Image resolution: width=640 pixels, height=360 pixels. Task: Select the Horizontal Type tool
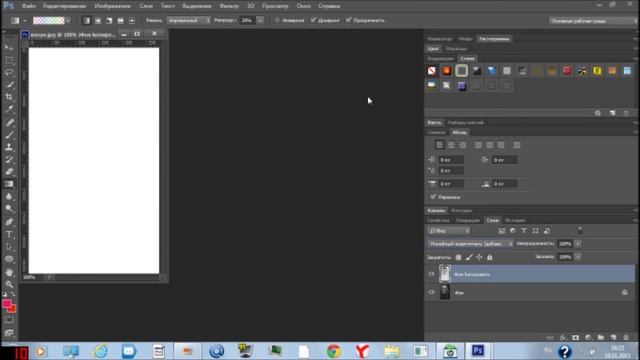click(x=9, y=234)
